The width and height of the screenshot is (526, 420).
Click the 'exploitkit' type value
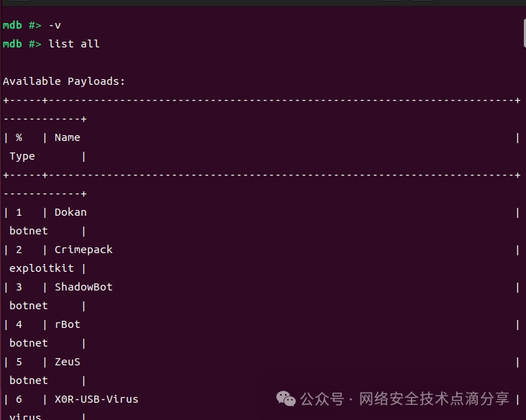click(42, 268)
